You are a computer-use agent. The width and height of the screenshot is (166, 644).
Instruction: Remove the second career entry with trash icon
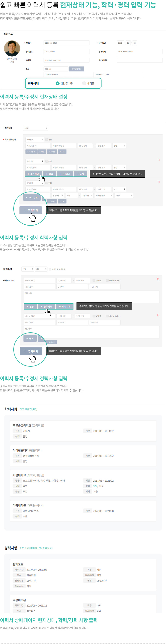coord(158,315)
